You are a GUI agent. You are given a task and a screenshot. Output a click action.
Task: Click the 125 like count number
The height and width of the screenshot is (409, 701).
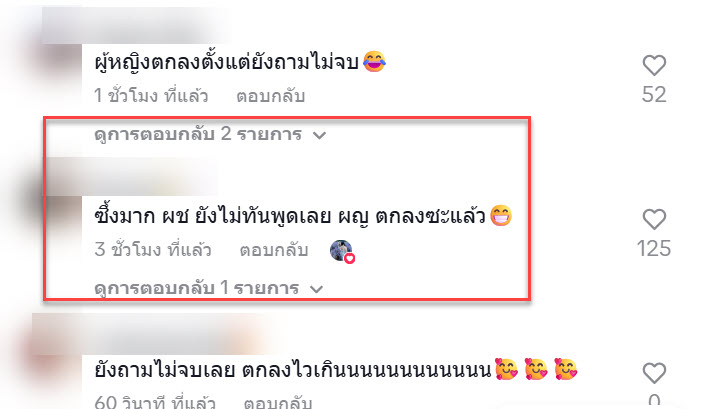pyautogui.click(x=654, y=249)
